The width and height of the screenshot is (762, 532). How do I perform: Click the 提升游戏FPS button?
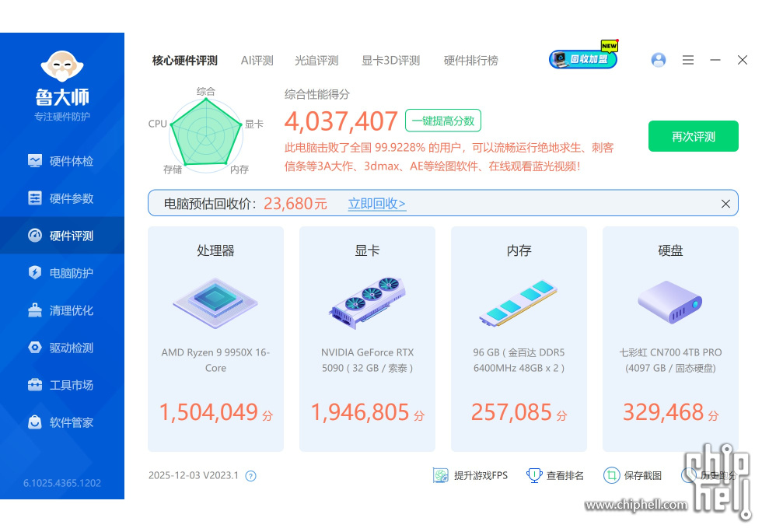point(470,475)
